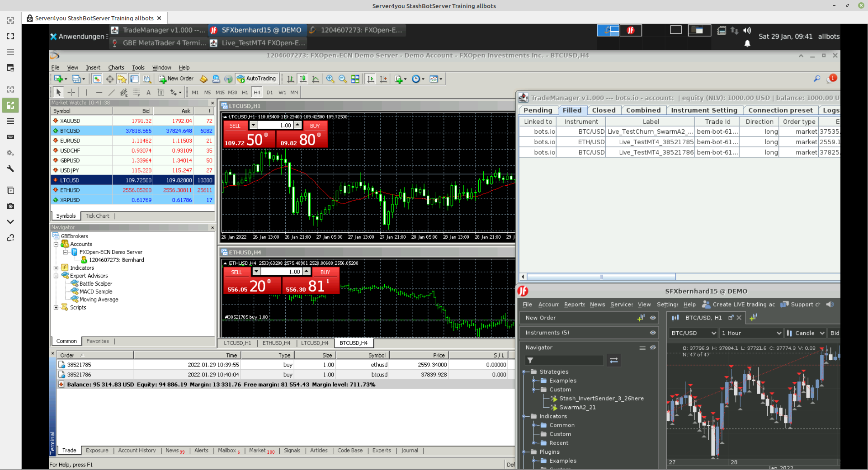The width and height of the screenshot is (868, 470).
Task: Switch timeframe to H1
Action: click(x=245, y=92)
